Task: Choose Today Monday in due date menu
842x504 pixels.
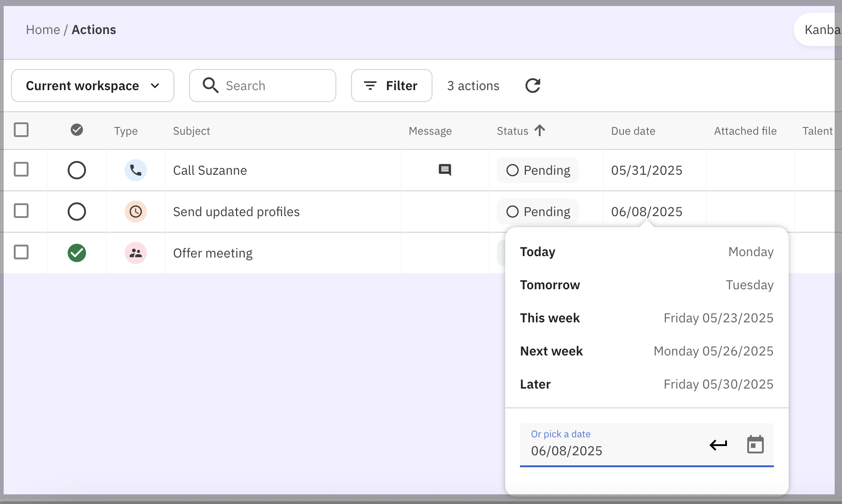Action: click(x=647, y=252)
